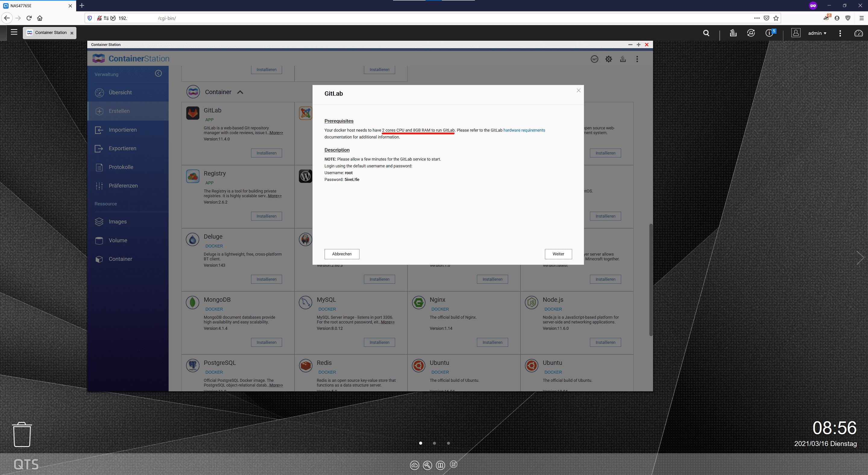Viewport: 868px width, 475px height.
Task: Open Volume under Ressource
Action: 128,240
